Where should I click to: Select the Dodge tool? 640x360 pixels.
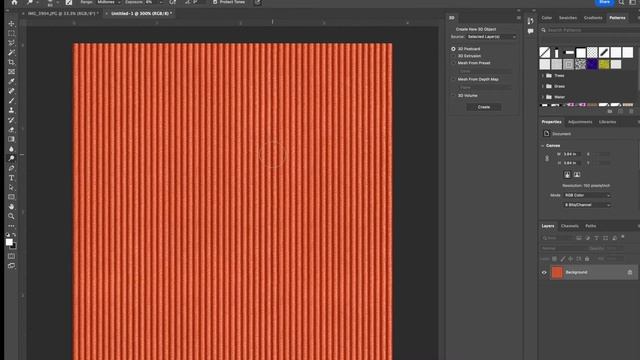coord(11,158)
